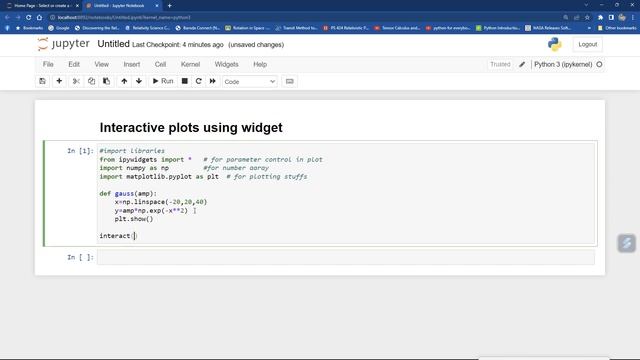
Task: Open the Help menu
Action: (x=260, y=64)
